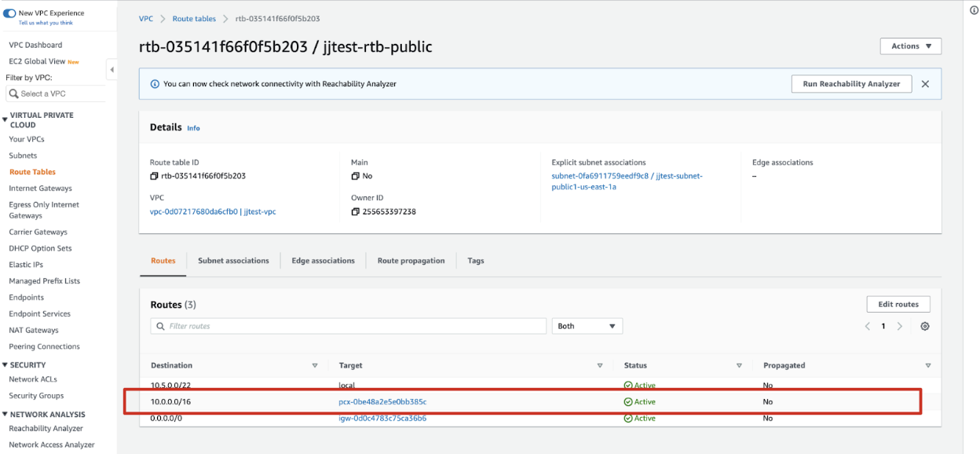Click the Edit routes button
This screenshot has height=454, width=980.
pos(898,304)
